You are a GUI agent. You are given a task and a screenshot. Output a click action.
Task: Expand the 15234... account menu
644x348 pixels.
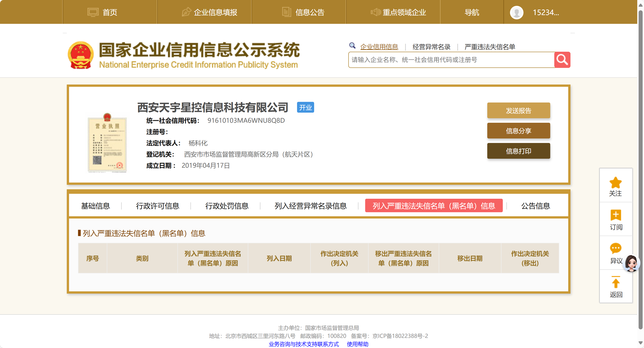[546, 12]
